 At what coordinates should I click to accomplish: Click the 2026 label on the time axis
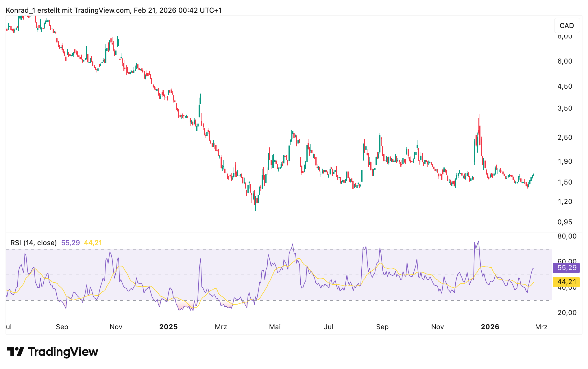tap(490, 327)
